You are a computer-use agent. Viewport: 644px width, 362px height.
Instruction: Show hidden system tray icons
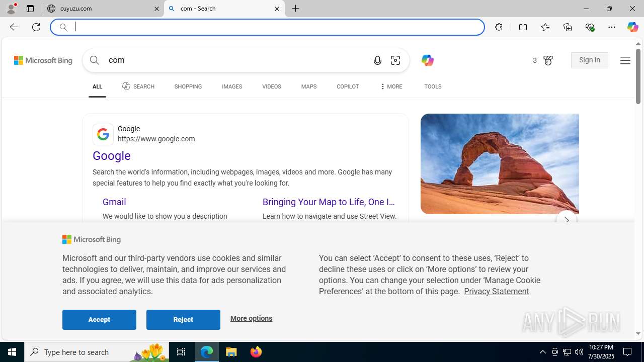click(542, 352)
